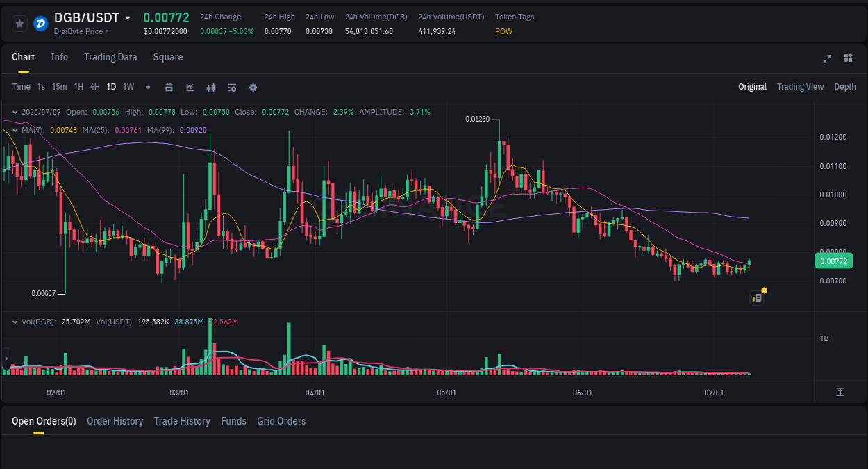
Task: Switch chart to Trading View mode
Action: tap(800, 87)
